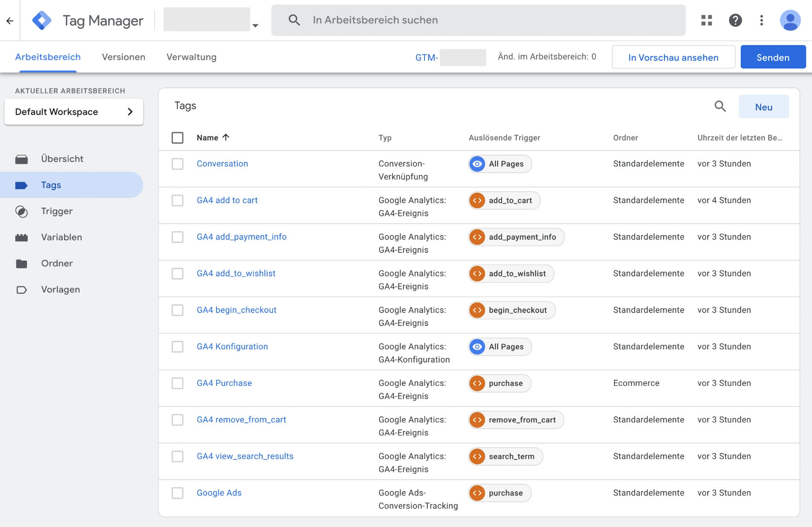Check the GA4 begin_checkout checkbox
The height and width of the screenshot is (527, 812).
(178, 310)
